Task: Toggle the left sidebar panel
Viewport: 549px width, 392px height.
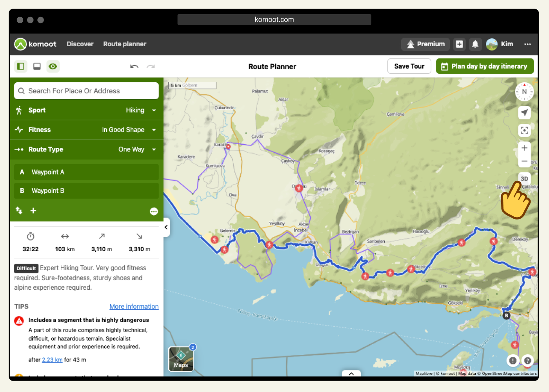Action: tap(21, 66)
